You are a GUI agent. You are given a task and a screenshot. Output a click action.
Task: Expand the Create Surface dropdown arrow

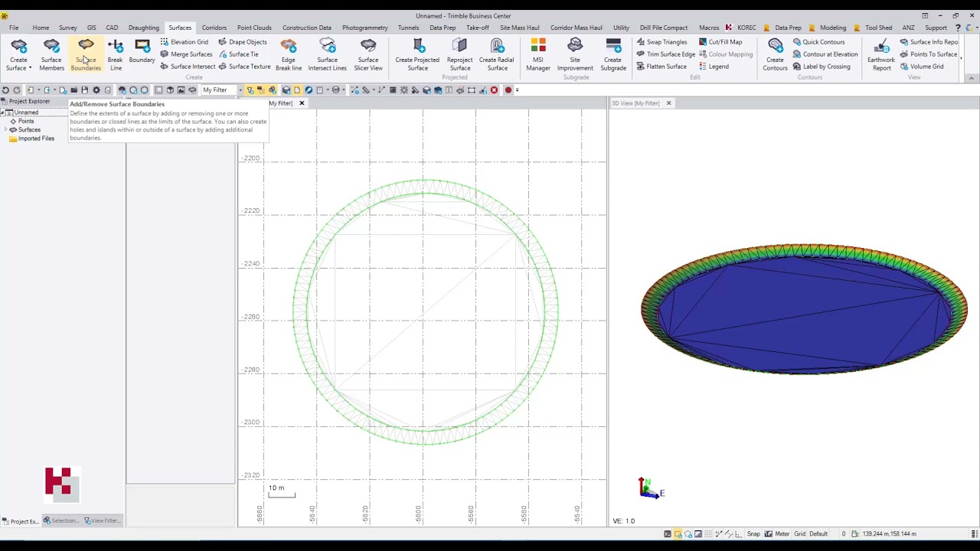point(30,68)
